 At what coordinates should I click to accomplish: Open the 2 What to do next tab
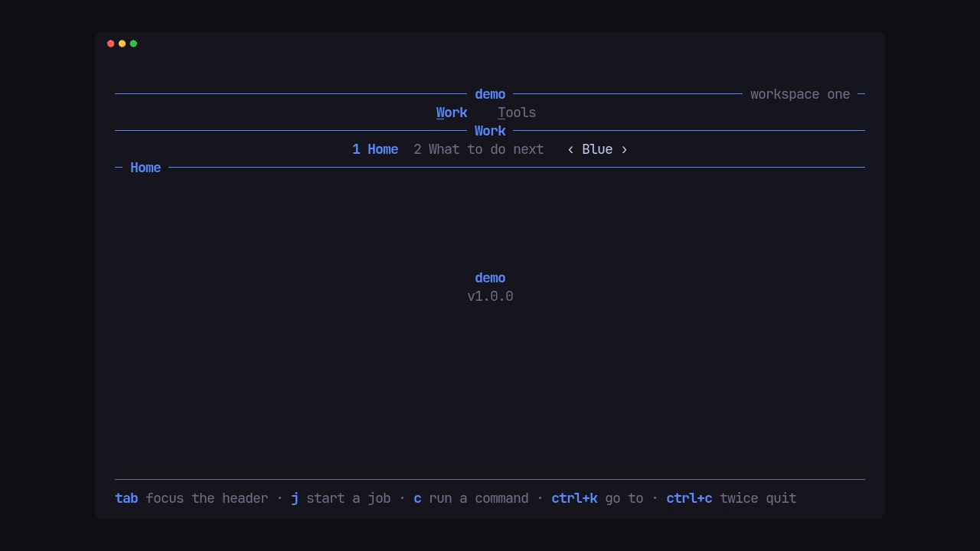(479, 149)
